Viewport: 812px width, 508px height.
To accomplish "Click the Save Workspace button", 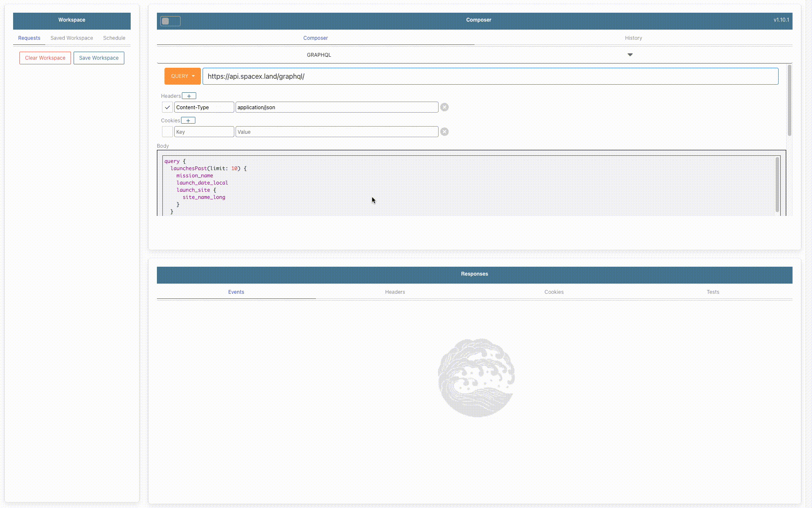I will coord(99,58).
